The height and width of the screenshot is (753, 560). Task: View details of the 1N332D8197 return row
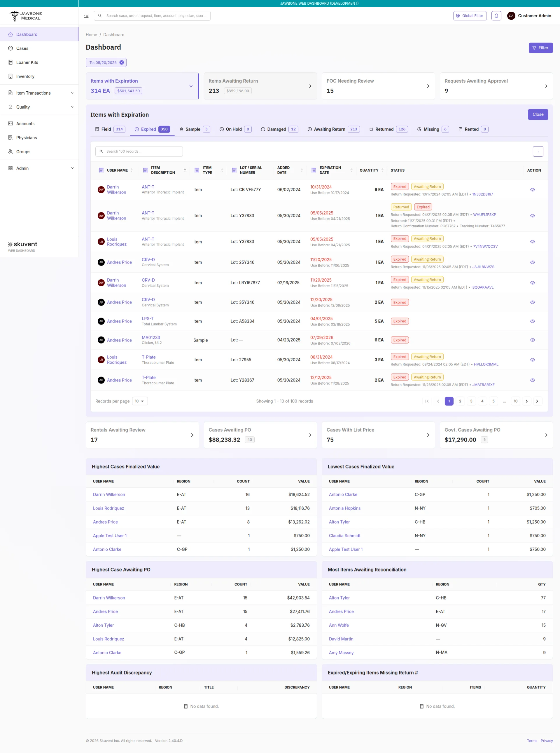(x=533, y=190)
